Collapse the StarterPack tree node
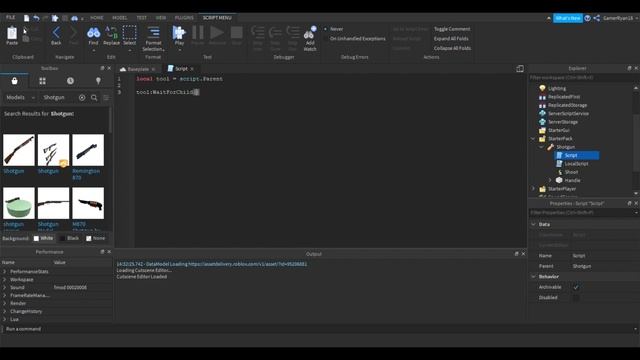 pos(533,139)
